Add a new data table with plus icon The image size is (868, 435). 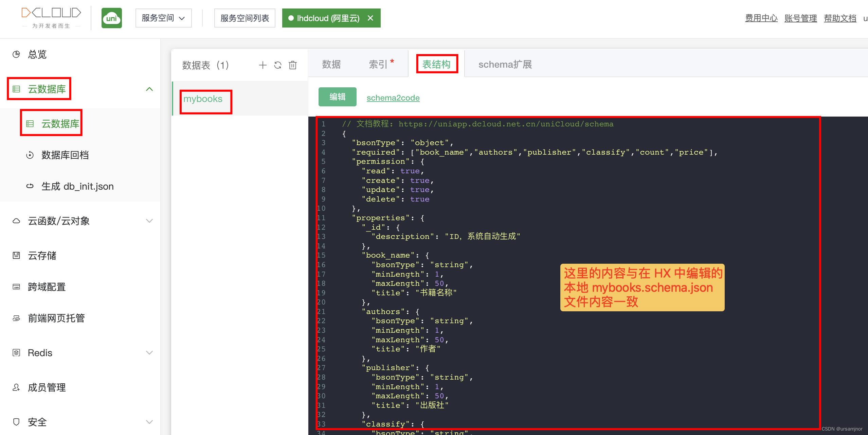263,65
